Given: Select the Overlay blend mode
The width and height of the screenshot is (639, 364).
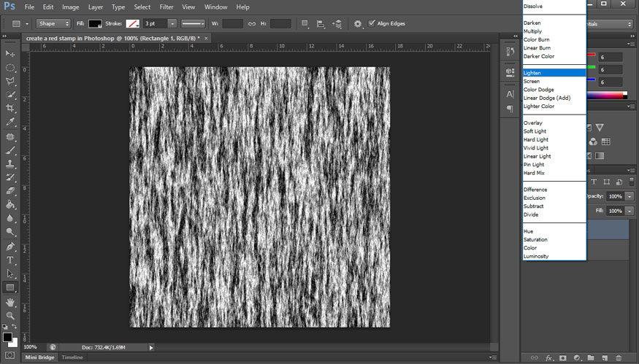Looking at the screenshot, I should tap(532, 123).
